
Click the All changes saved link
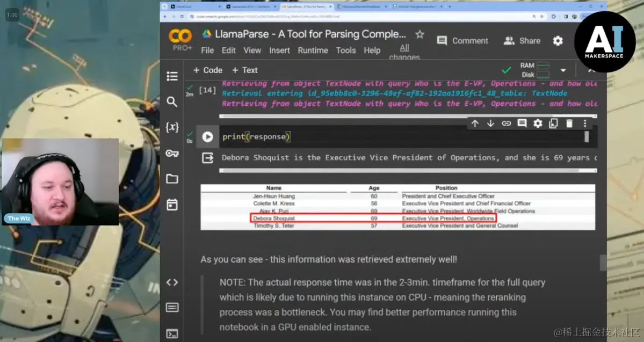tap(404, 52)
